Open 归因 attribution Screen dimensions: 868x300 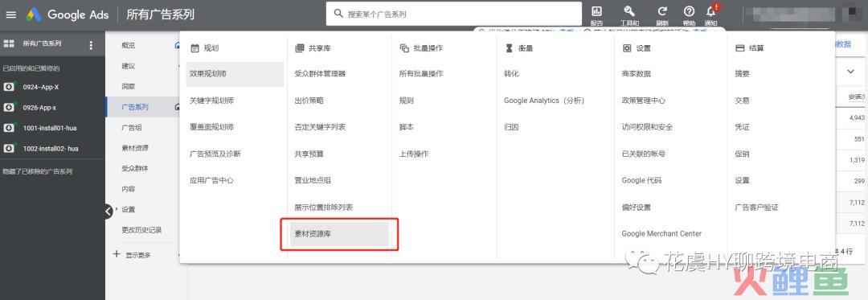(x=511, y=127)
